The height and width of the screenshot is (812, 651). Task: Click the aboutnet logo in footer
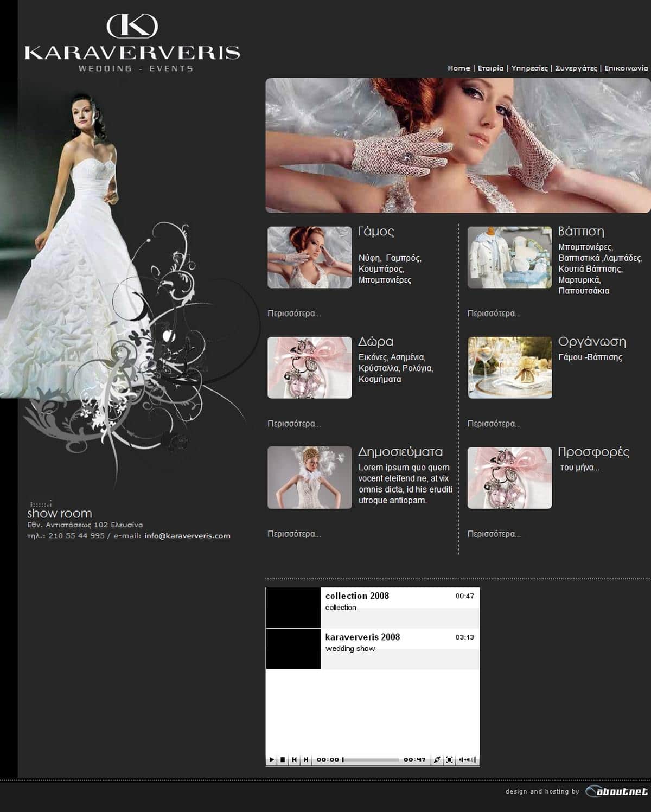pyautogui.click(x=617, y=791)
